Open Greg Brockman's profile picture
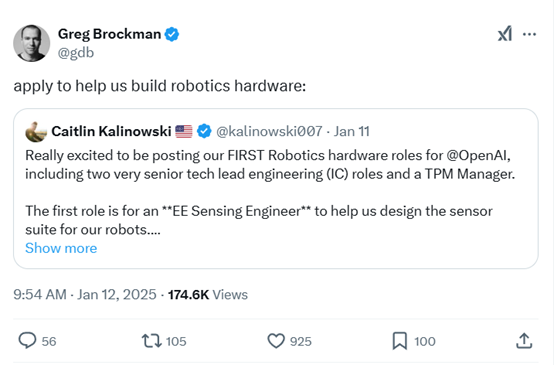Screen dimensions: 554x365 [x=31, y=43]
